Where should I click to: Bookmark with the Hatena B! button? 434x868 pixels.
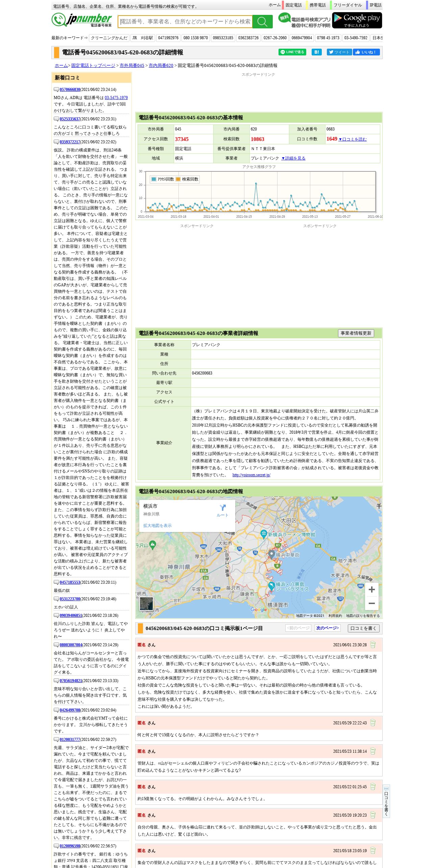click(316, 52)
